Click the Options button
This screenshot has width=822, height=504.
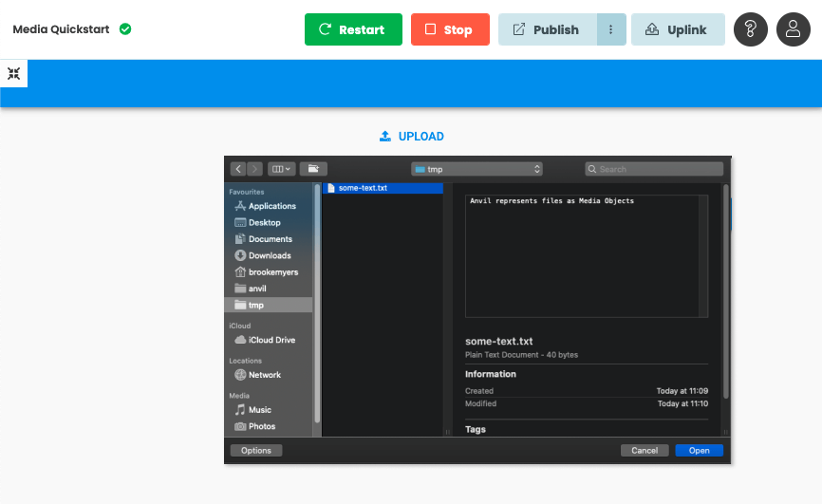256,451
